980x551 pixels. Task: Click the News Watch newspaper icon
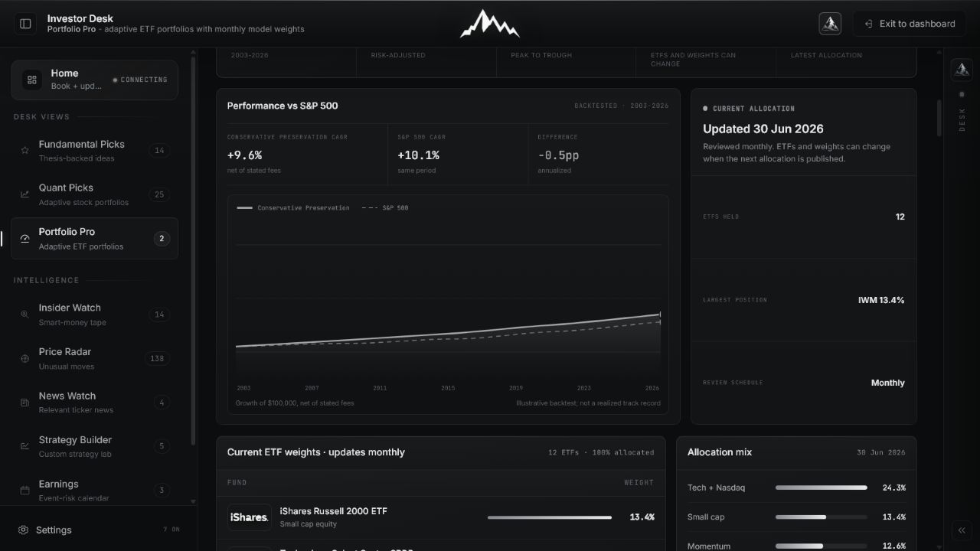point(24,403)
